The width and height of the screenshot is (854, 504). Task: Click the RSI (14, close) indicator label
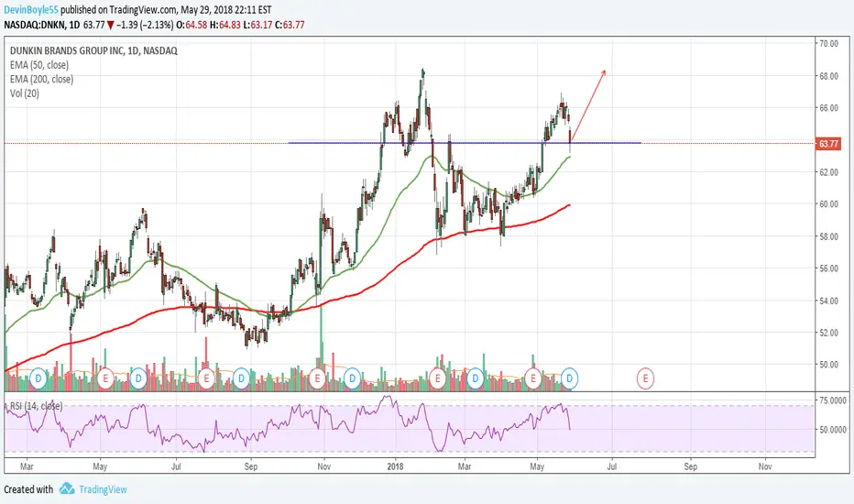point(36,406)
